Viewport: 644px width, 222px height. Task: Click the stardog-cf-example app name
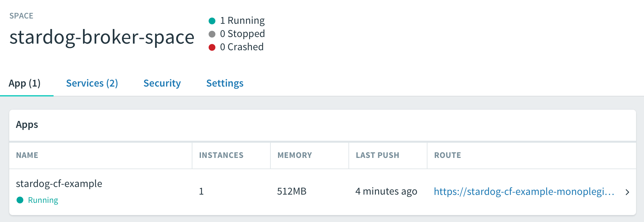point(59,183)
